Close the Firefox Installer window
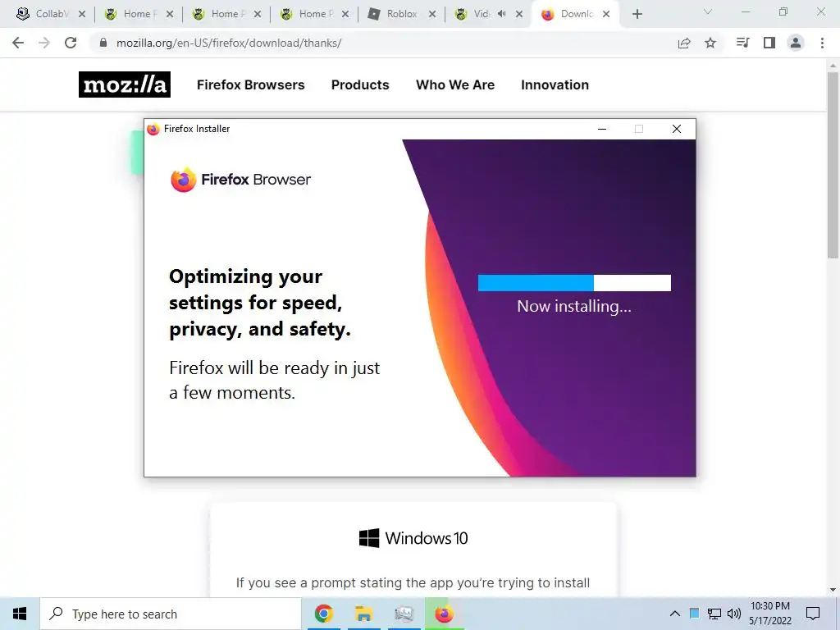 pyautogui.click(x=677, y=129)
